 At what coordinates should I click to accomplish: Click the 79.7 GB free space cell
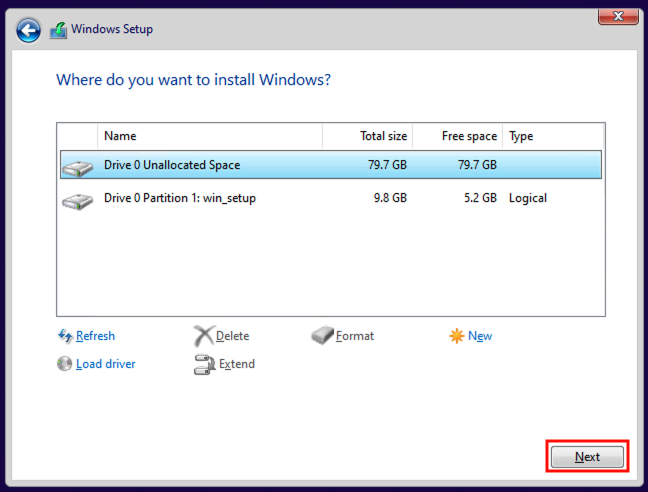[477, 165]
